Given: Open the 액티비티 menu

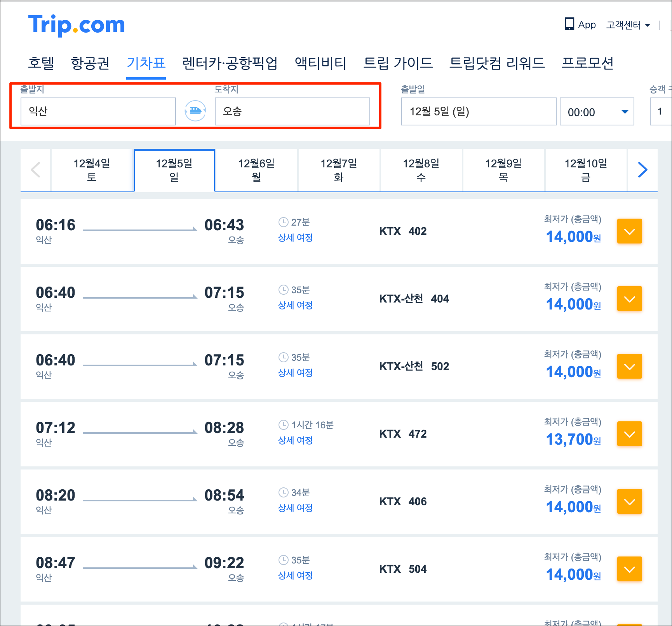Looking at the screenshot, I should tap(320, 63).
